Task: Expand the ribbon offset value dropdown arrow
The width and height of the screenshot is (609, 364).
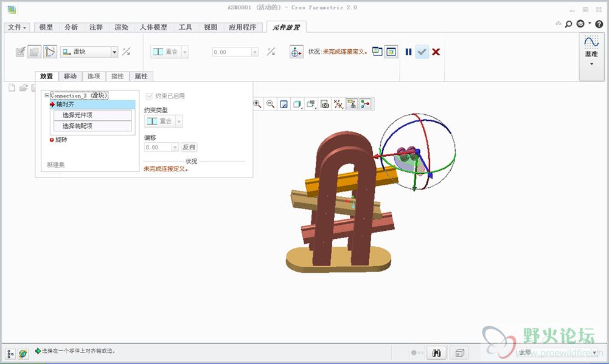Action: point(255,52)
